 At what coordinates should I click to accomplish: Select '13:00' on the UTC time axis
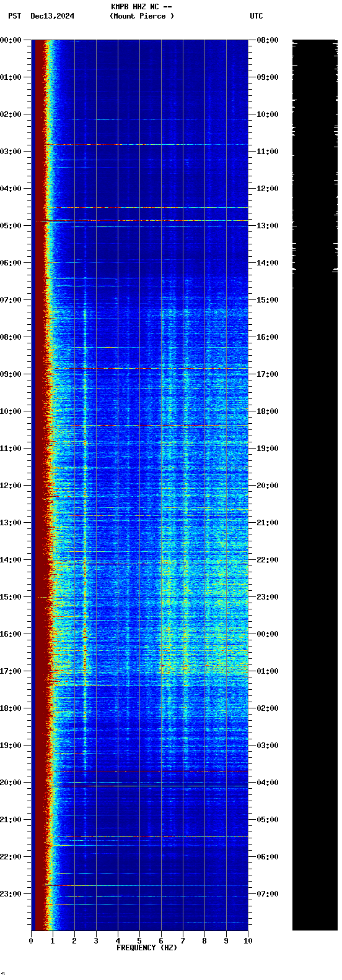(267, 226)
